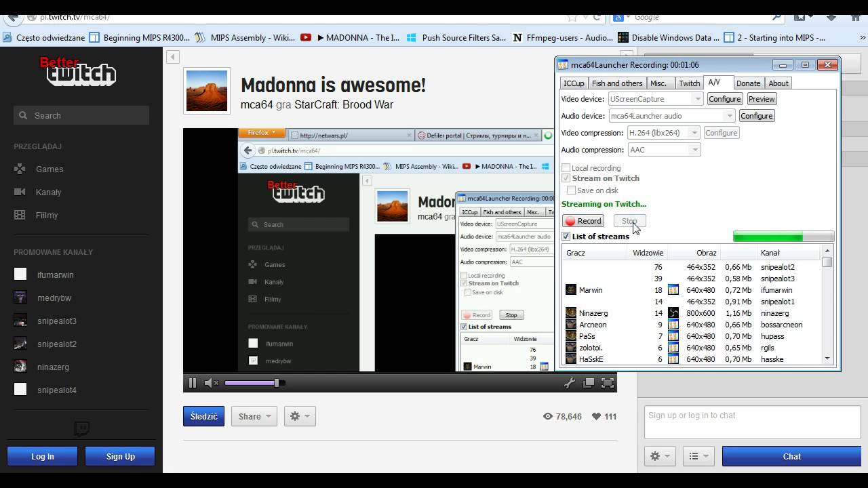
Task: Switch to the About tab
Action: 778,83
